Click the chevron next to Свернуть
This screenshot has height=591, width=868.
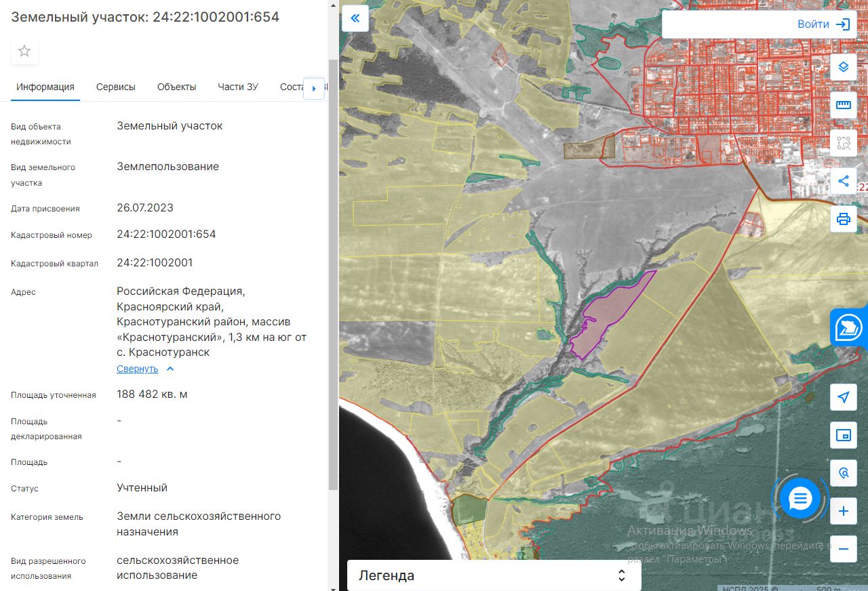(170, 369)
